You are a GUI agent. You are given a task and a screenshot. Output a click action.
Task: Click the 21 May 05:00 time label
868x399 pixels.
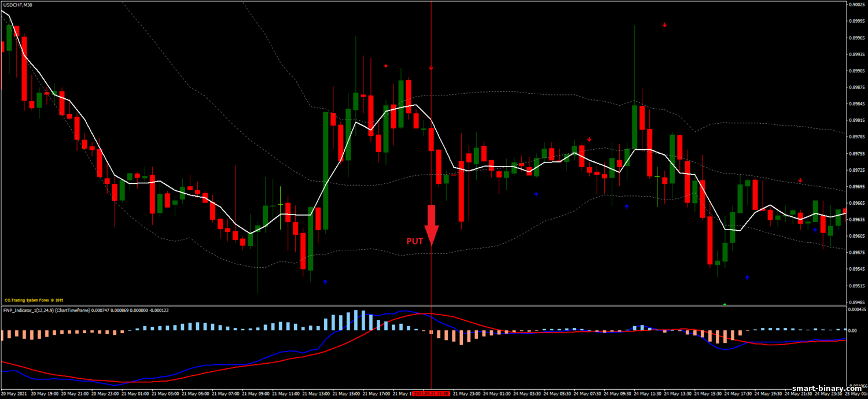[x=196, y=393]
